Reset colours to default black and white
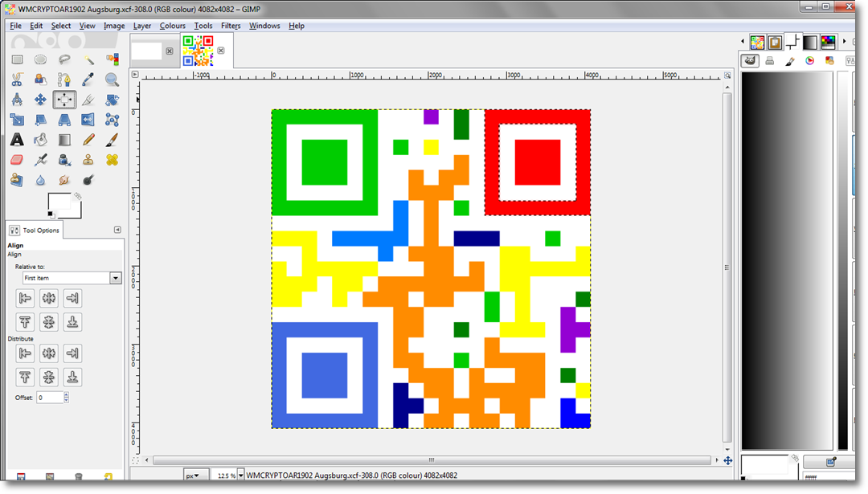 click(x=51, y=214)
